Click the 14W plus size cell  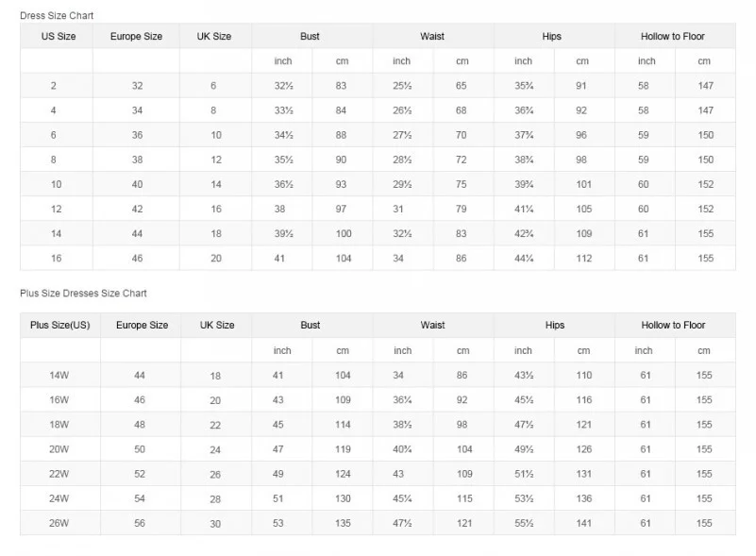click(59, 376)
